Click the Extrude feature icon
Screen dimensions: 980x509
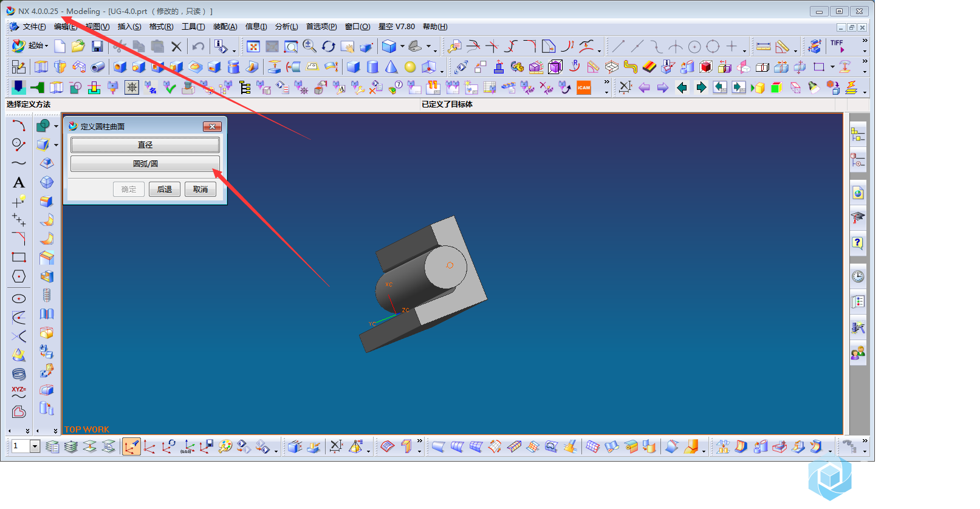41,67
